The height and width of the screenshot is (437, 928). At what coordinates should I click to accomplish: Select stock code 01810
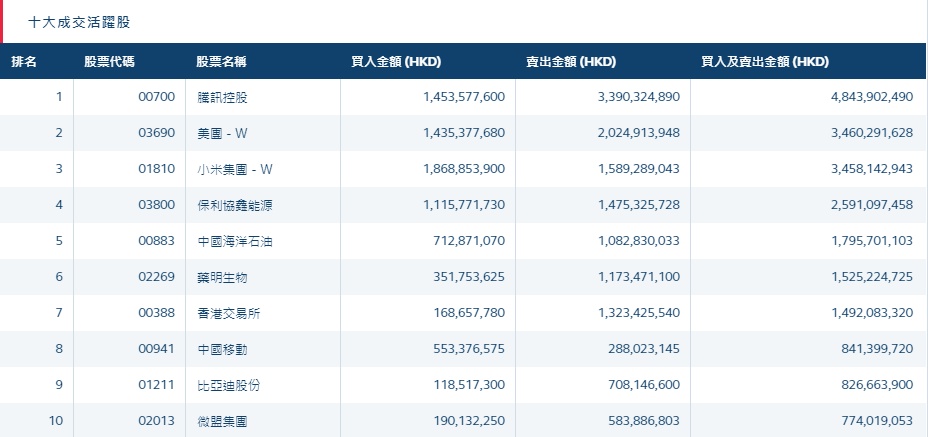pyautogui.click(x=157, y=169)
